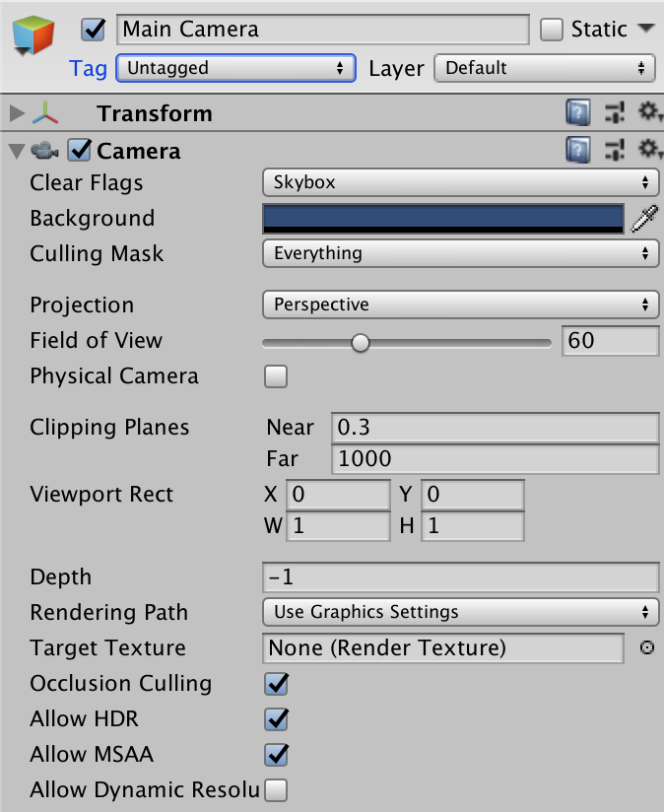Click the Camera component presets icon
This screenshot has width=664, height=812.
614,150
